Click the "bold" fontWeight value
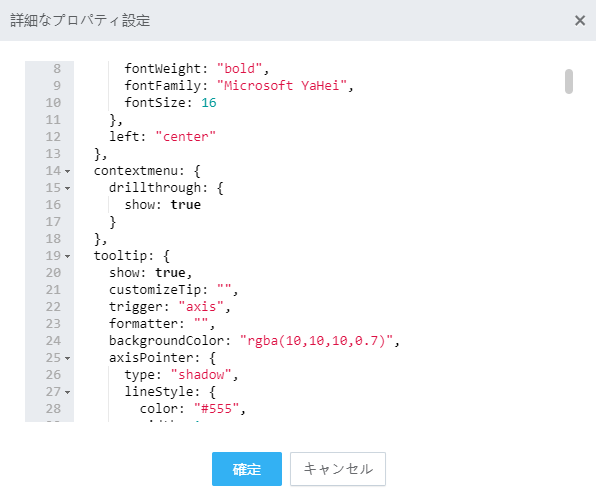This screenshot has height=492, width=596. [239, 69]
